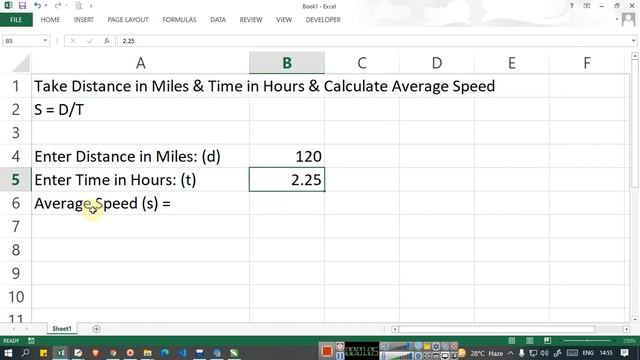Open Customize Quick Access Toolbar dropdown
This screenshot has height=360, width=640.
click(91, 6)
